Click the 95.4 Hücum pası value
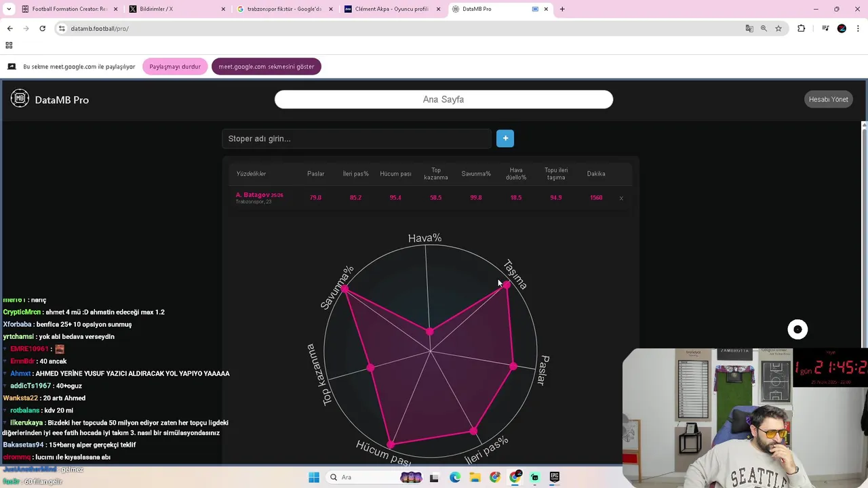Viewport: 868px width, 488px height. [395, 198]
